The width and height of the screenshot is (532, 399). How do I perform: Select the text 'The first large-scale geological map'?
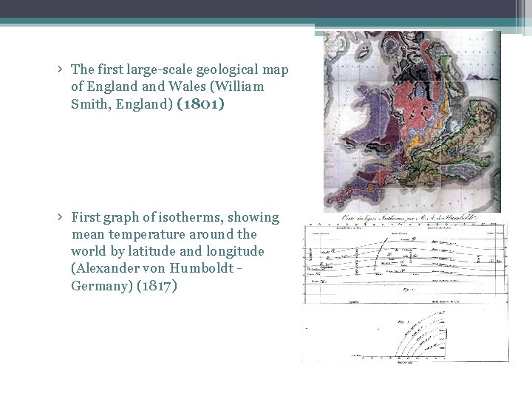pyautogui.click(x=180, y=69)
